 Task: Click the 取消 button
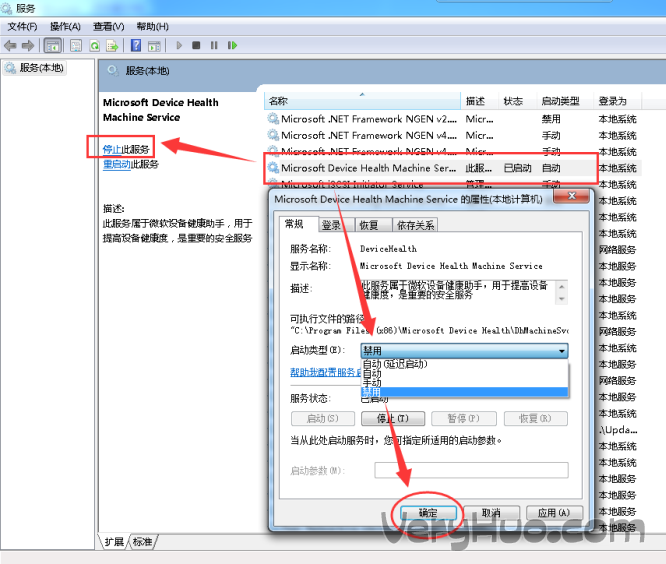tap(491, 513)
